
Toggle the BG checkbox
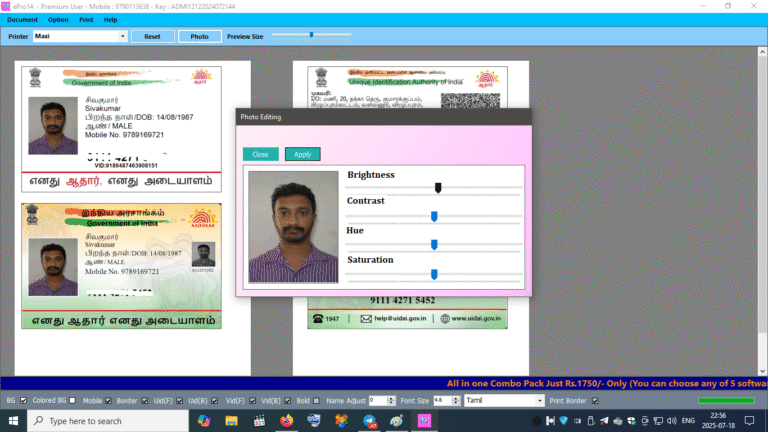(x=23, y=401)
